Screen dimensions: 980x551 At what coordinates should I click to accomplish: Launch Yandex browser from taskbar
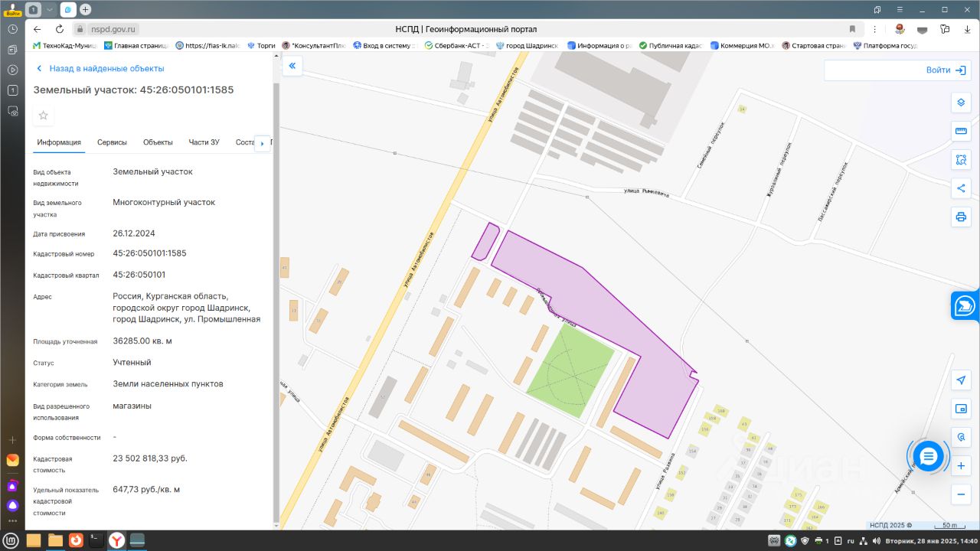(x=116, y=540)
